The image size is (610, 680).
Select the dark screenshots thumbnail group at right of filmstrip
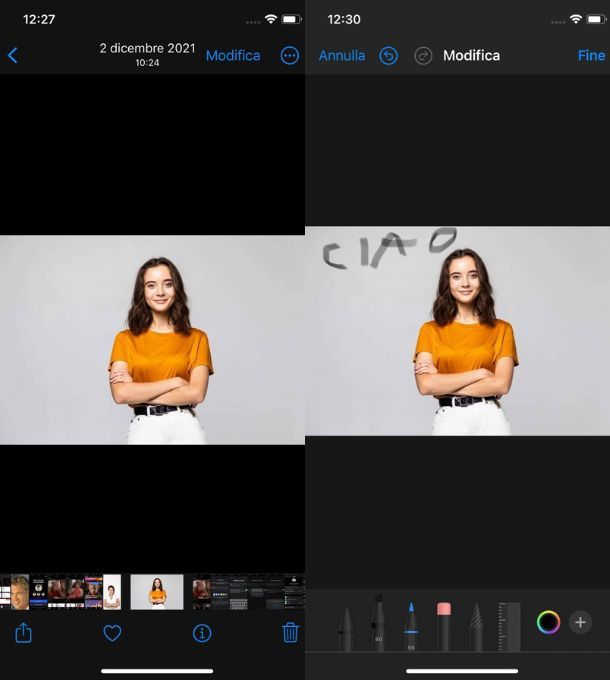coord(248,592)
